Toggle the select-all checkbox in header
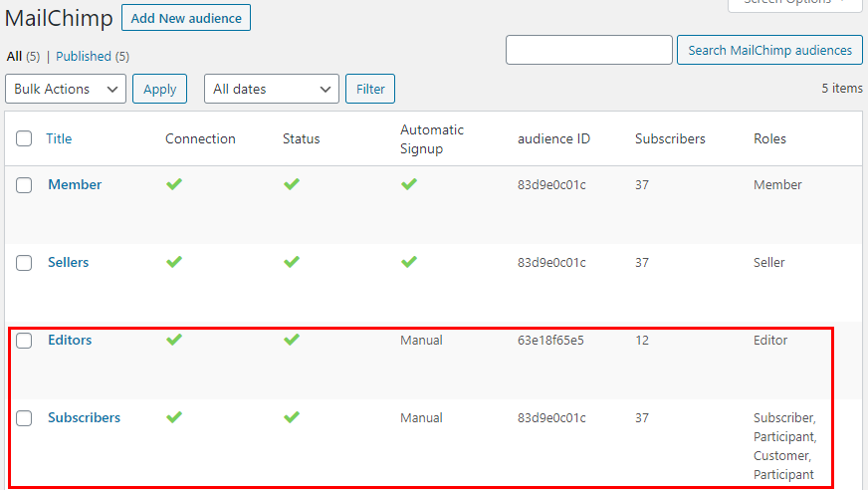The width and height of the screenshot is (868, 490). (24, 138)
